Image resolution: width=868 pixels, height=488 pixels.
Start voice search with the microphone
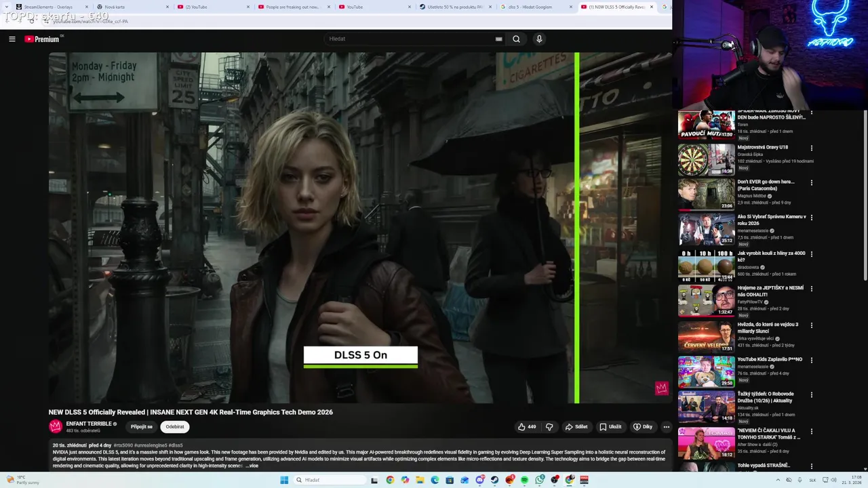tap(539, 39)
